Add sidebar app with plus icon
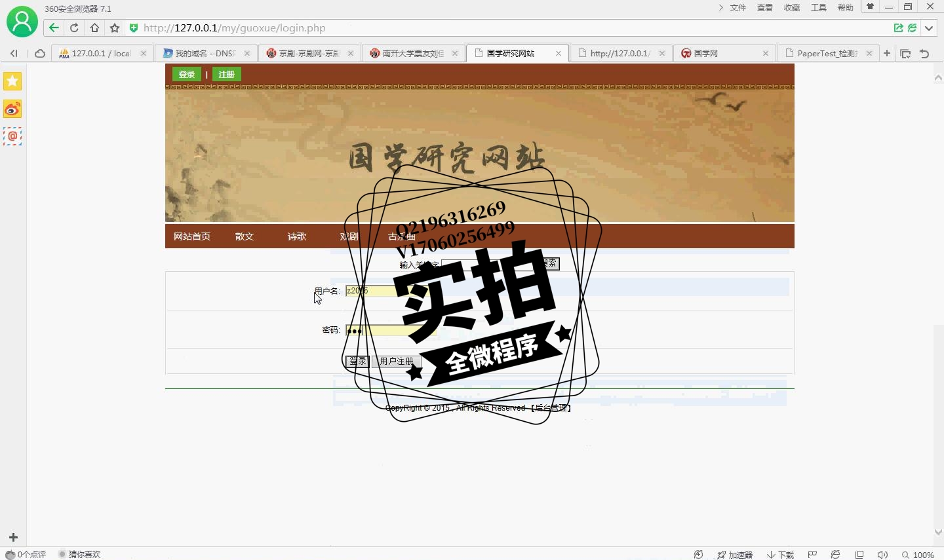Image resolution: width=944 pixels, height=560 pixels. [x=13, y=538]
